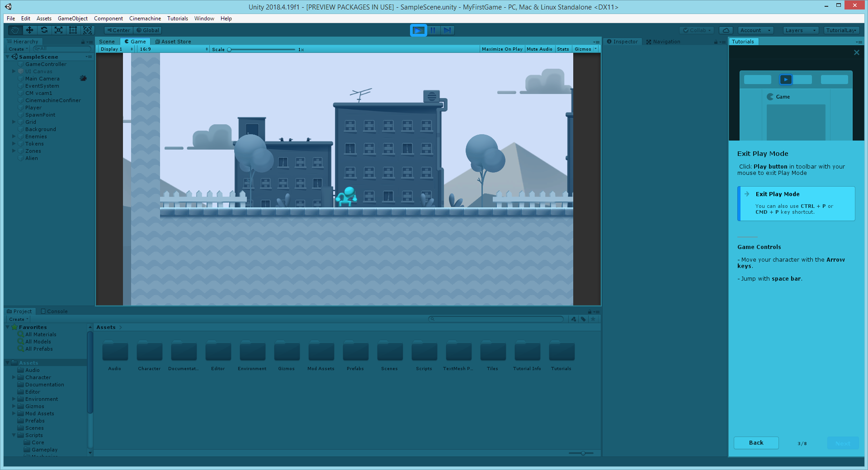Select the Hand tool in toolbar
The image size is (868, 470).
click(x=15, y=30)
